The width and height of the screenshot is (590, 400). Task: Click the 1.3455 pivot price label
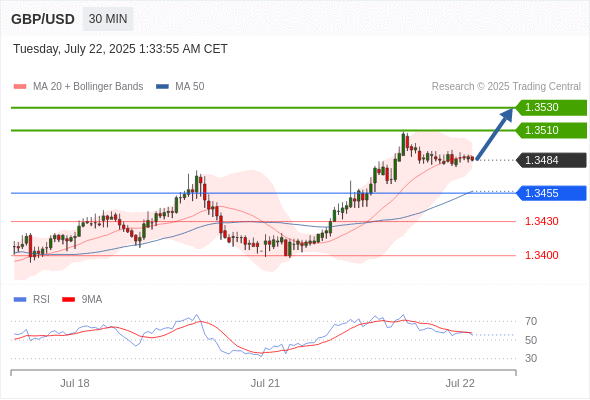(551, 193)
